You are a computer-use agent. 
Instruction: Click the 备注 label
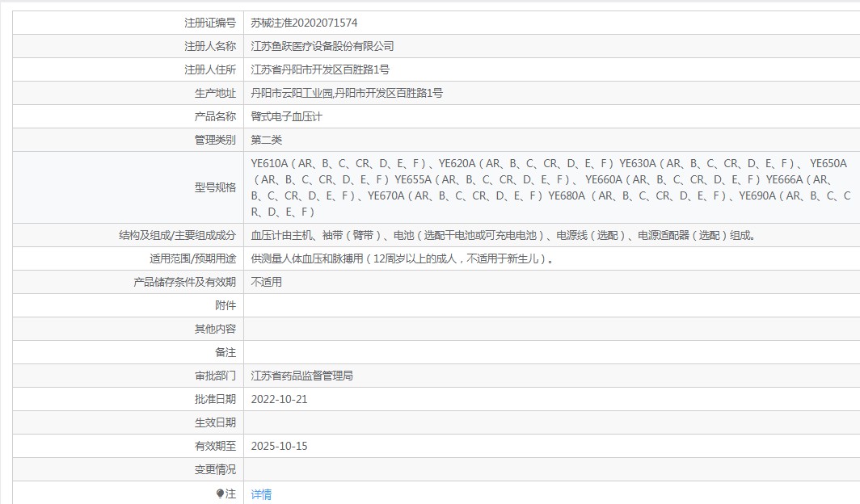click(x=226, y=353)
